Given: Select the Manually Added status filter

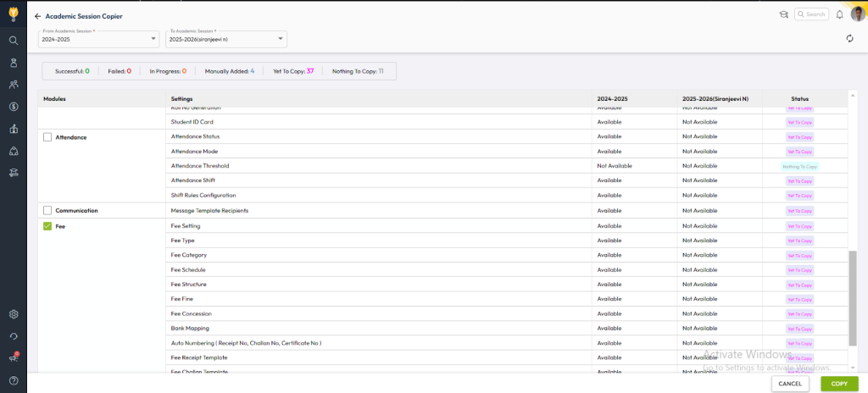Looking at the screenshot, I should pos(229,71).
